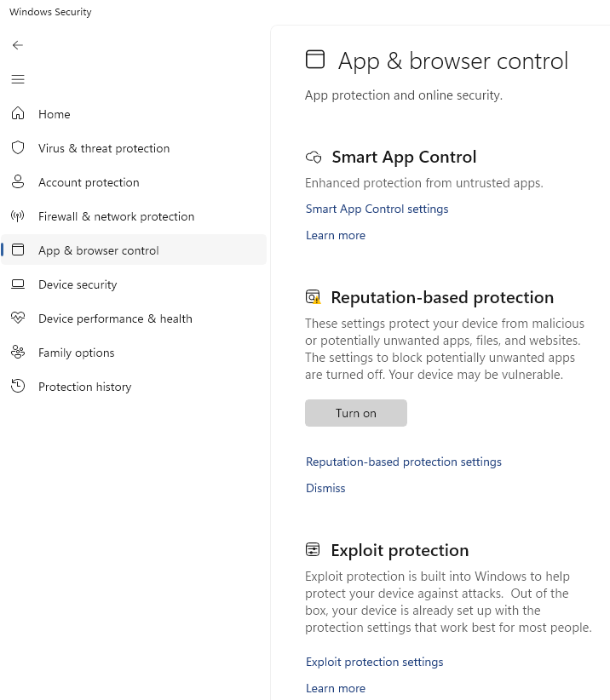
Task: Click the Device security laptop icon
Action: [x=18, y=284]
